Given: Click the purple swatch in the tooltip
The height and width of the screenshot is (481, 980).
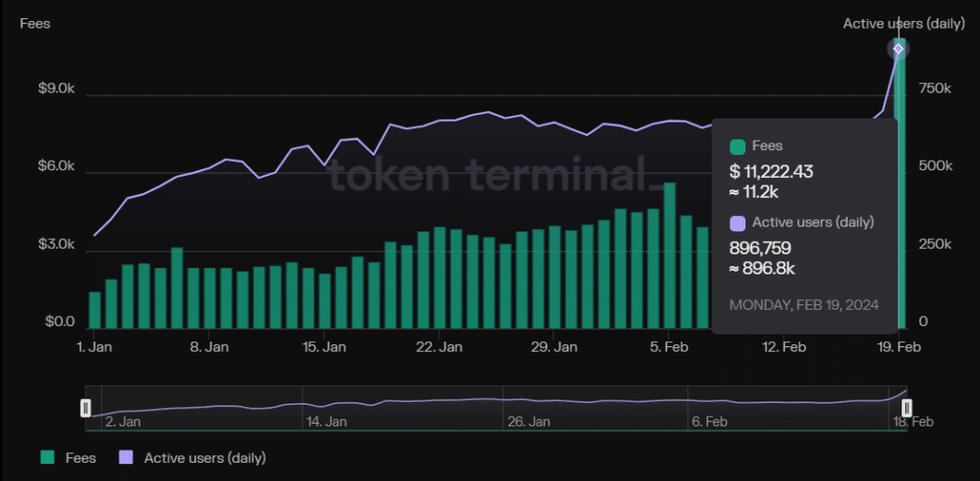Looking at the screenshot, I should 738,223.
